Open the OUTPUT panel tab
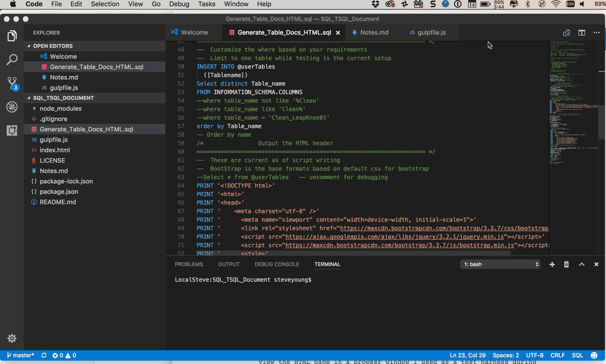The image size is (606, 364). click(x=229, y=264)
